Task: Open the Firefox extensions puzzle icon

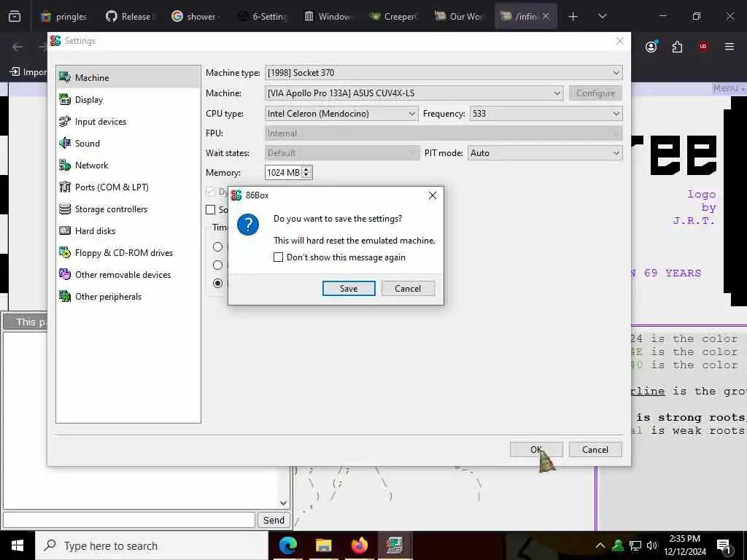Action: (x=677, y=47)
